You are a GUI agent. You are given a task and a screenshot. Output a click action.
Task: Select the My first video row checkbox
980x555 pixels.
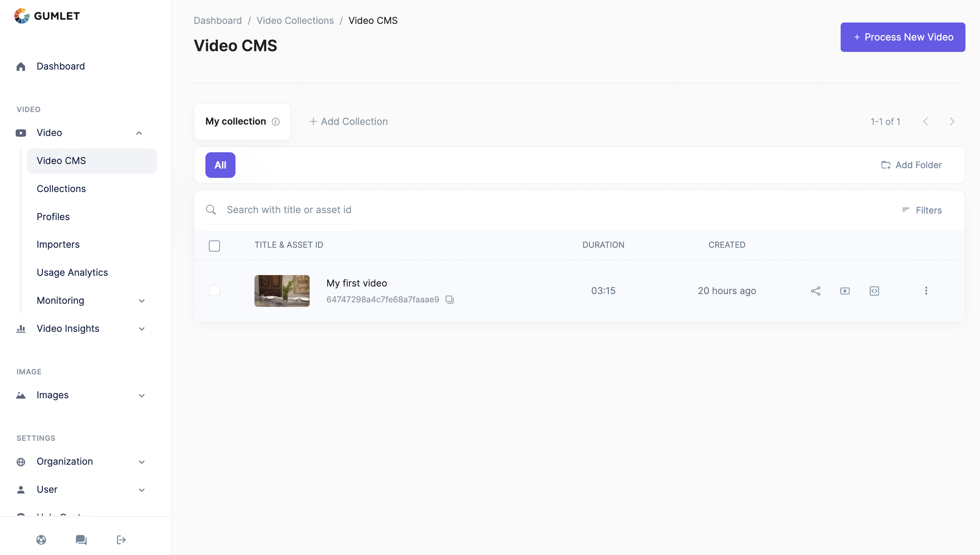[x=214, y=291]
